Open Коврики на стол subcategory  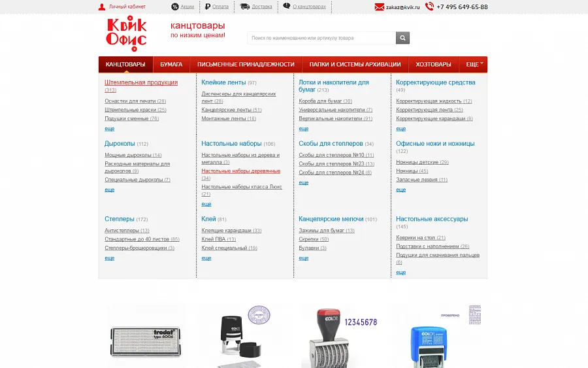point(421,237)
